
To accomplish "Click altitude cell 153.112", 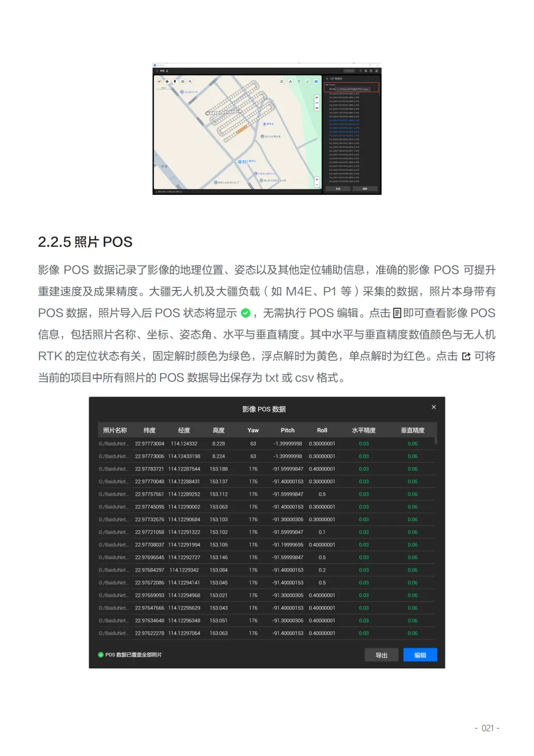I will click(x=219, y=494).
